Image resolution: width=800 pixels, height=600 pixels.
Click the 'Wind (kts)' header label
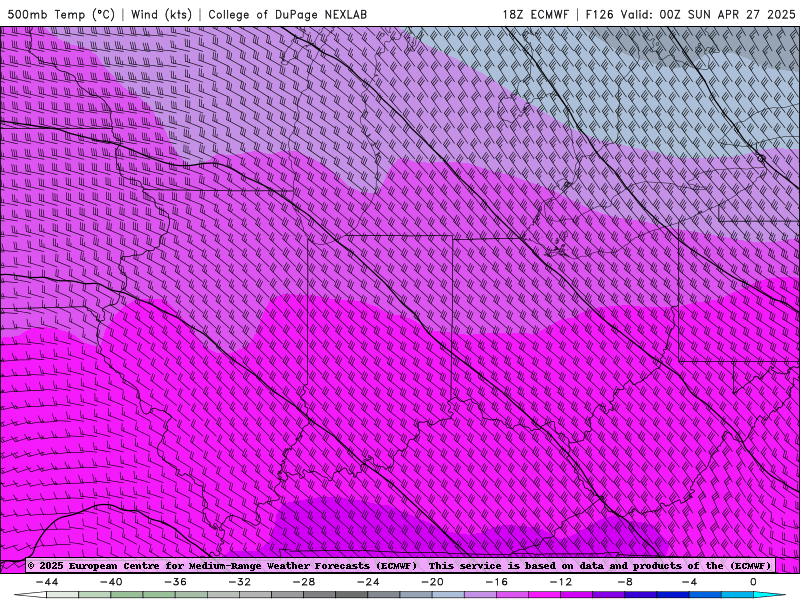tap(162, 14)
